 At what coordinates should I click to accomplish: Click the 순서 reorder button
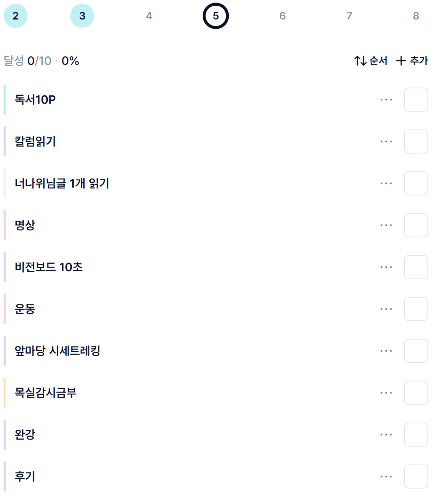[x=371, y=61]
